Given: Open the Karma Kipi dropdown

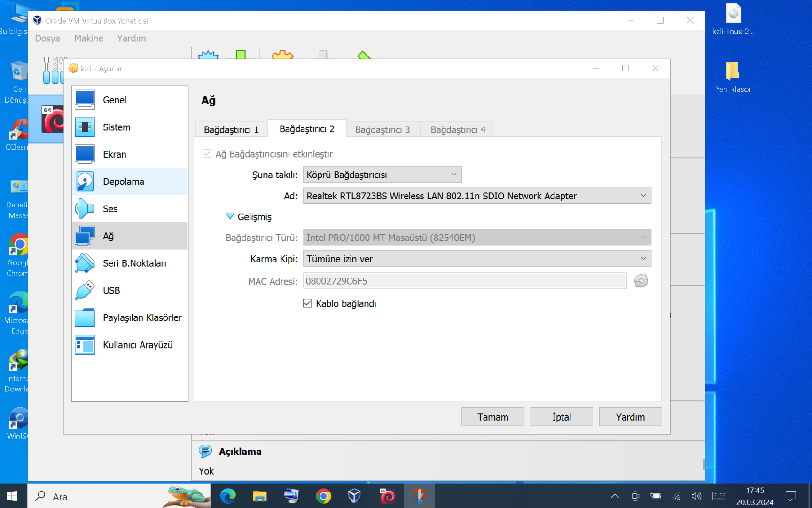Looking at the screenshot, I should point(477,259).
